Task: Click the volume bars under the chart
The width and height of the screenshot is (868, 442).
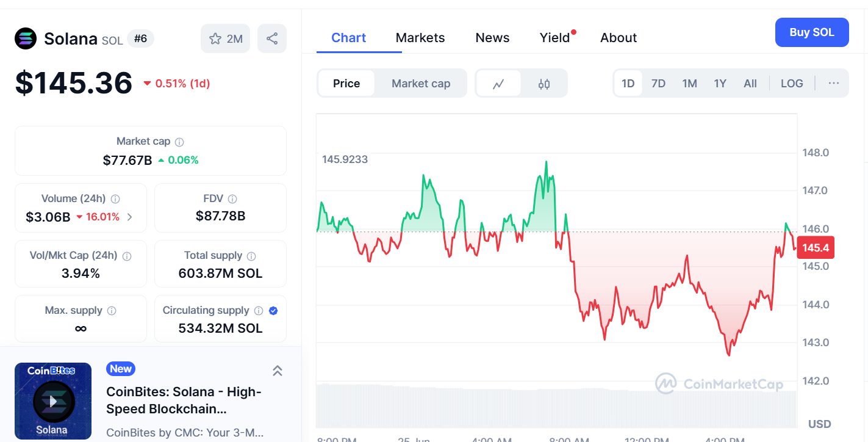Action: pos(556,406)
